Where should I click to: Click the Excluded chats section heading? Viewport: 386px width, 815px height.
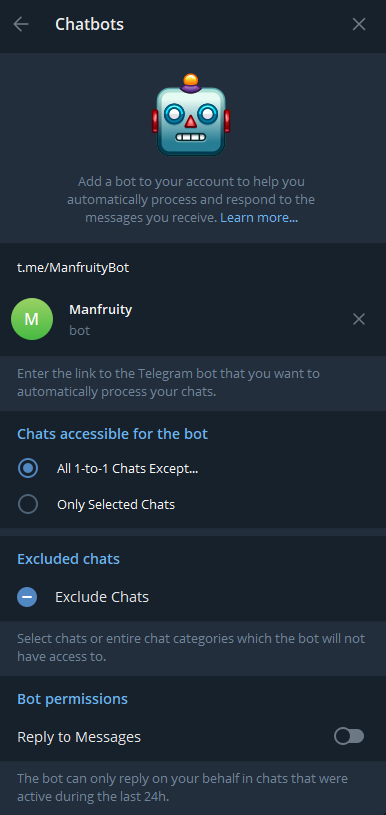click(69, 559)
